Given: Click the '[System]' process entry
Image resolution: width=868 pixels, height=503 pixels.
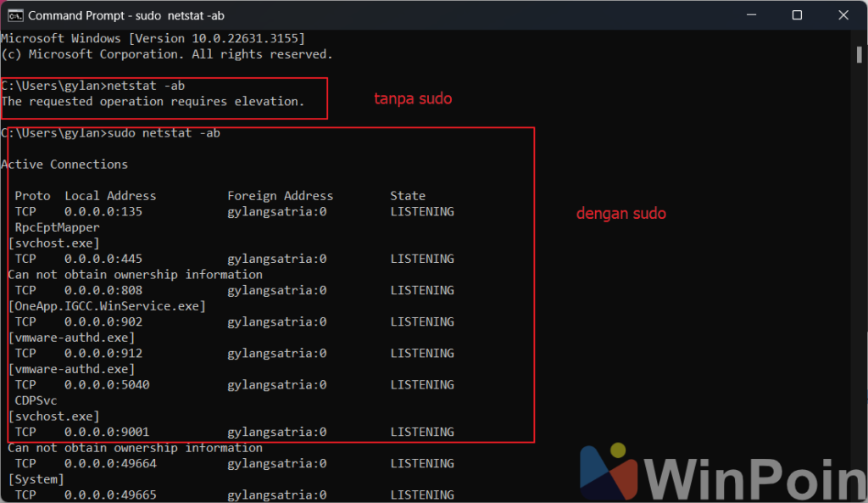Looking at the screenshot, I should click(x=36, y=479).
